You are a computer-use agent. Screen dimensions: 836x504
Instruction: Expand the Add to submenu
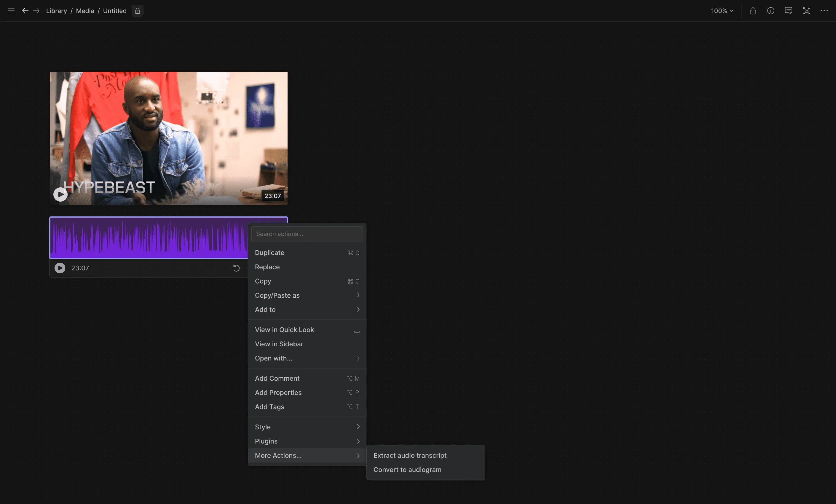[x=307, y=310]
